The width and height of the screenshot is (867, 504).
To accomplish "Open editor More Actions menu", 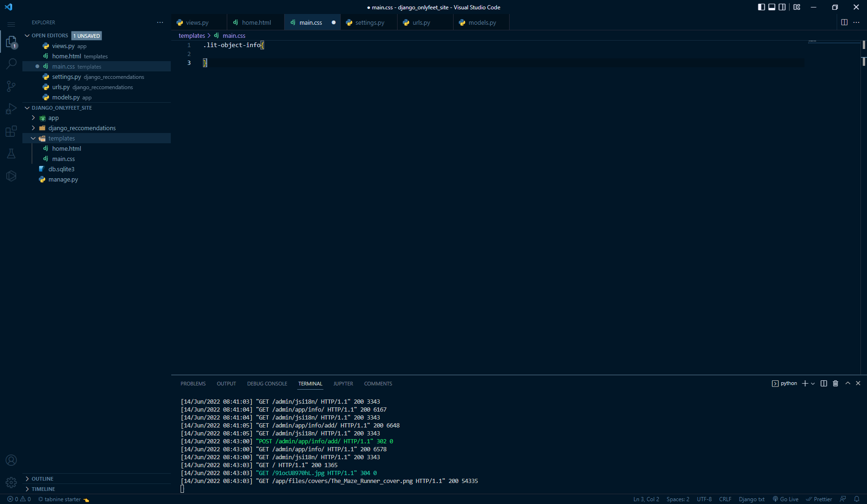I will tap(856, 22).
